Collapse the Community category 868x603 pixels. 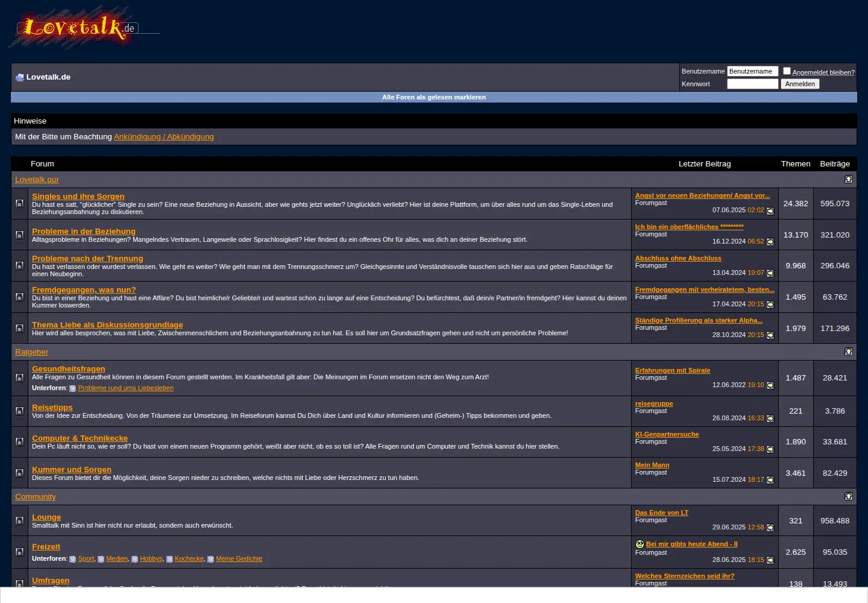(849, 496)
